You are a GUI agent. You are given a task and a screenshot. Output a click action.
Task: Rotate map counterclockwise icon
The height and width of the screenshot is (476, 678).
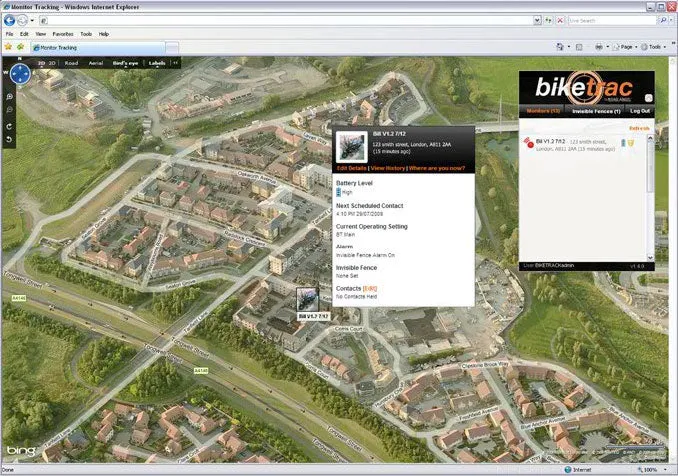[x=9, y=139]
